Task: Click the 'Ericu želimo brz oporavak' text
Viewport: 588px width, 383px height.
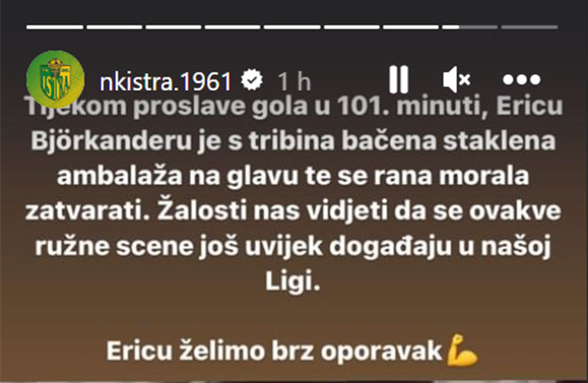Action: [x=274, y=352]
